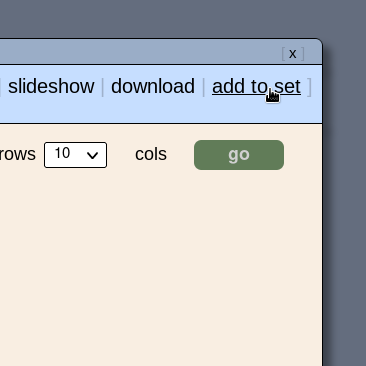Change the rows count from 10
Viewport: 366px width, 366px height.
tap(75, 155)
